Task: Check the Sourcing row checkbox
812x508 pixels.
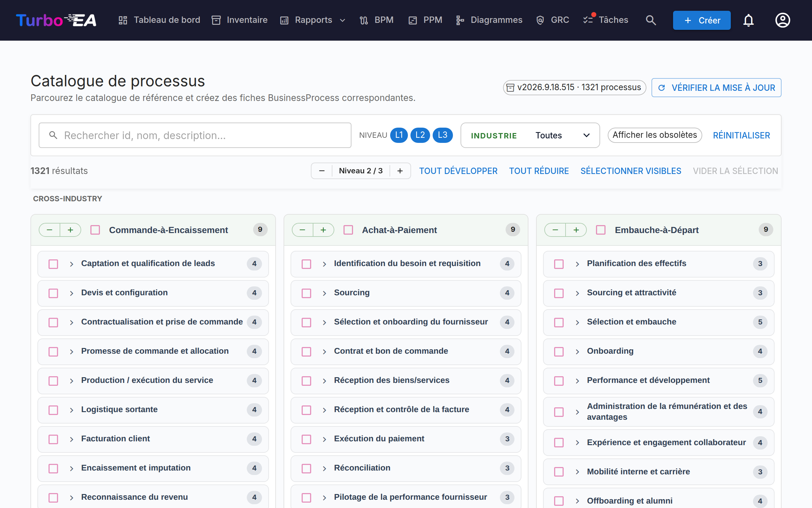Action: point(306,293)
